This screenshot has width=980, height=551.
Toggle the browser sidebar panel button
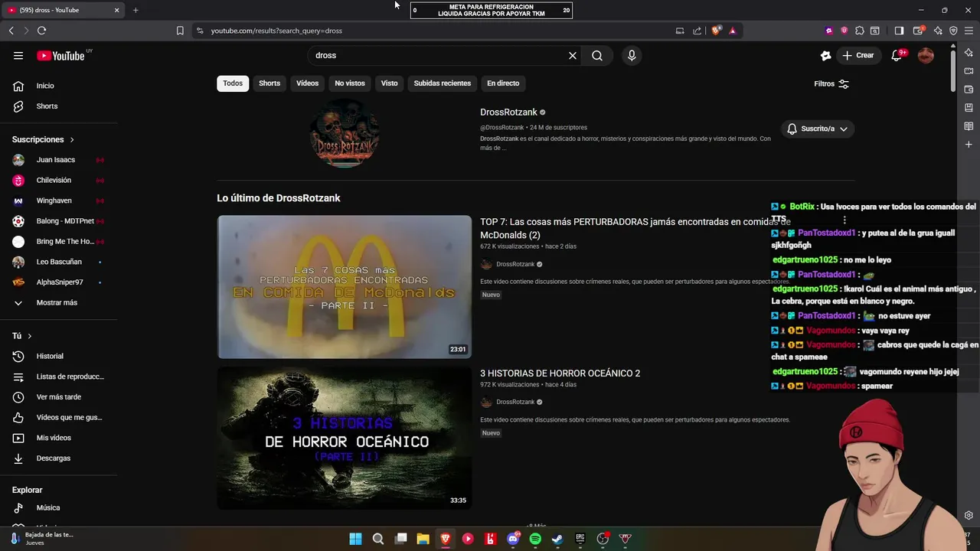(x=900, y=31)
